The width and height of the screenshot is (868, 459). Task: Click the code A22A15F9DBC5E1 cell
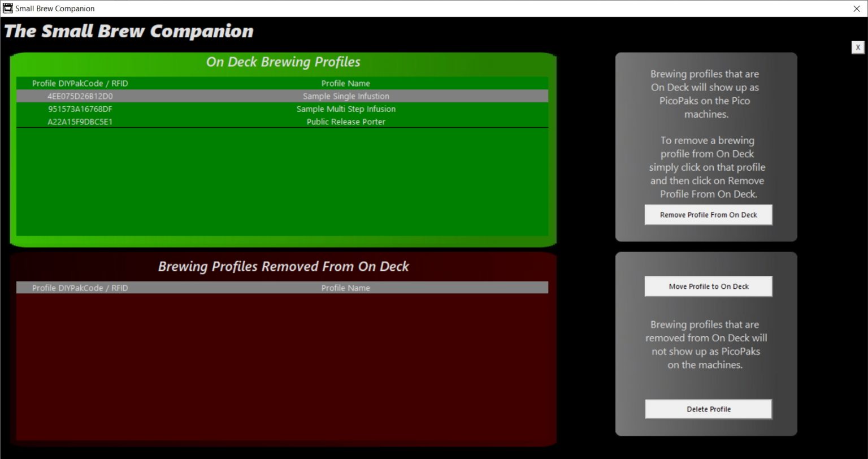click(x=80, y=122)
